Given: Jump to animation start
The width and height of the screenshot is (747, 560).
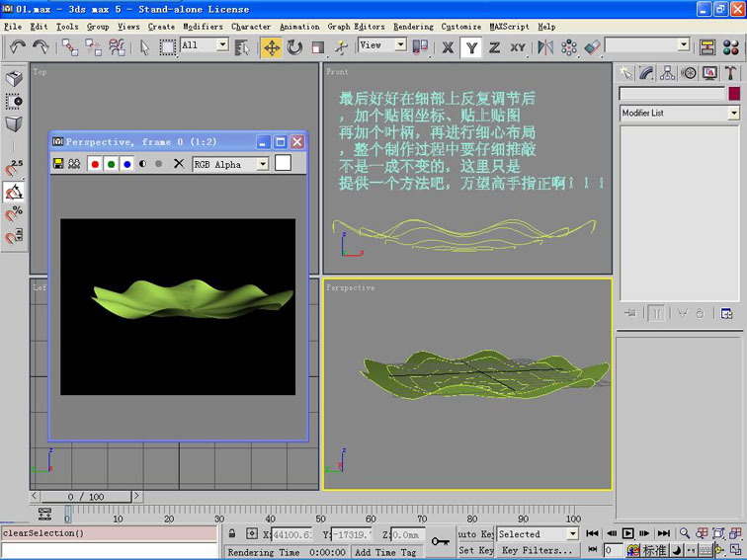Looking at the screenshot, I should point(592,533).
